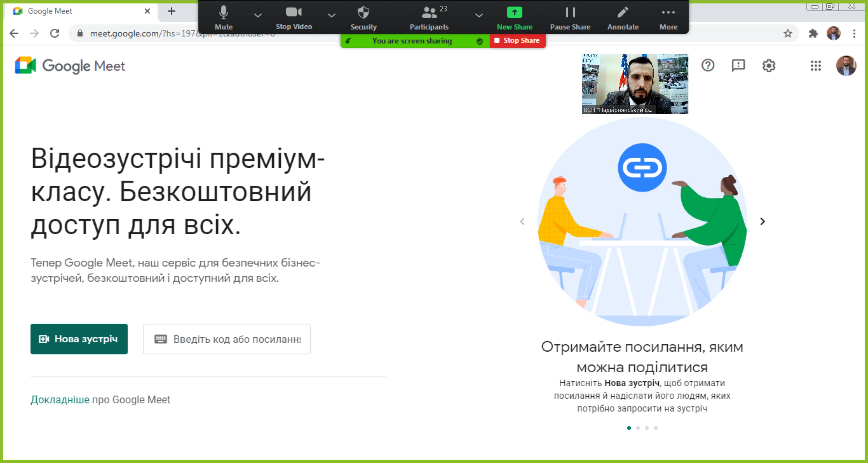Reload the current page
868x463 pixels.
tap(55, 33)
